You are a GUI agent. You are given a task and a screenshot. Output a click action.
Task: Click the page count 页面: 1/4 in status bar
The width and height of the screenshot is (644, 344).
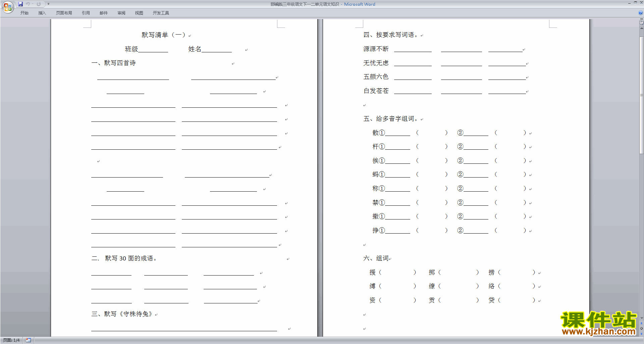point(11,340)
